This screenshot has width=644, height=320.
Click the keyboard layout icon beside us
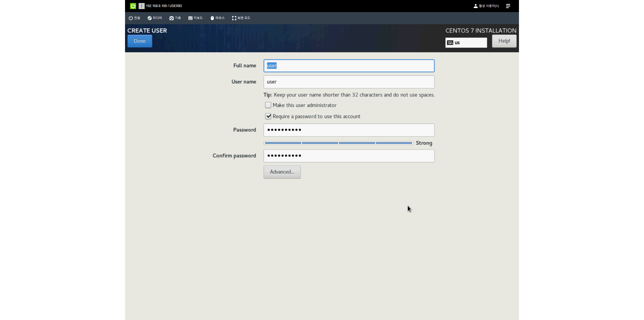pyautogui.click(x=450, y=43)
